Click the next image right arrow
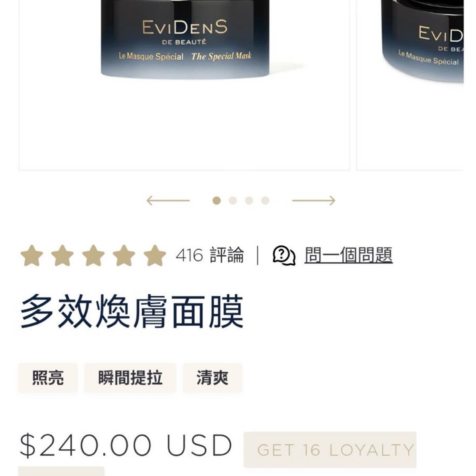Image resolution: width=476 pixels, height=476 pixels. pos(314,201)
